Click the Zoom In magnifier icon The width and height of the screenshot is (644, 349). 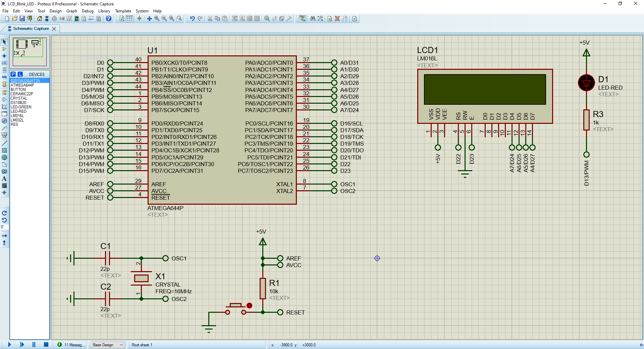(157, 18)
